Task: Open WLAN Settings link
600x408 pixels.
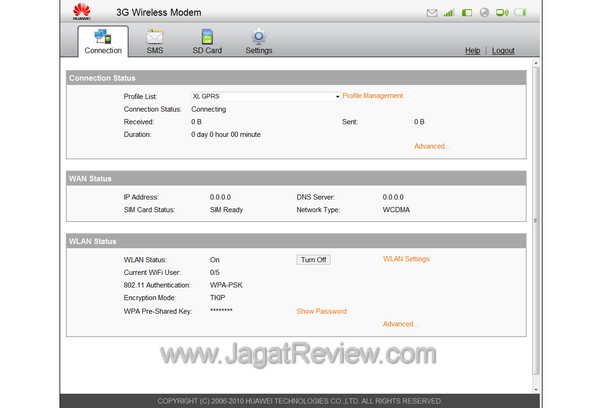Action: click(406, 259)
